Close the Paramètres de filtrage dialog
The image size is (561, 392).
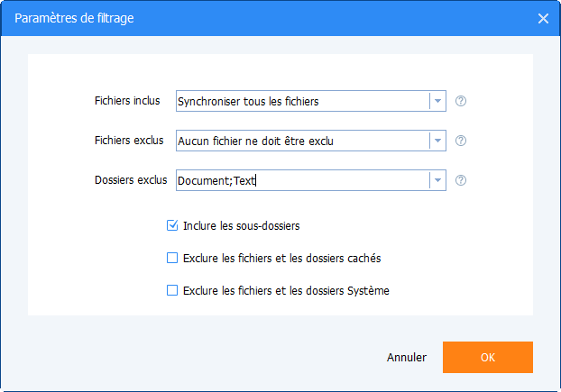(543, 18)
